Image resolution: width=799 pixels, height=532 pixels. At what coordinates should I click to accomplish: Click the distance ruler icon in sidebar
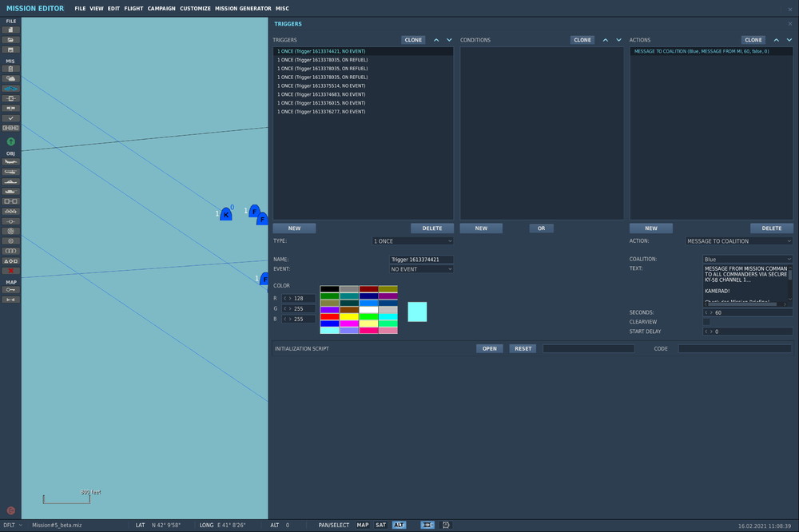coord(10,300)
